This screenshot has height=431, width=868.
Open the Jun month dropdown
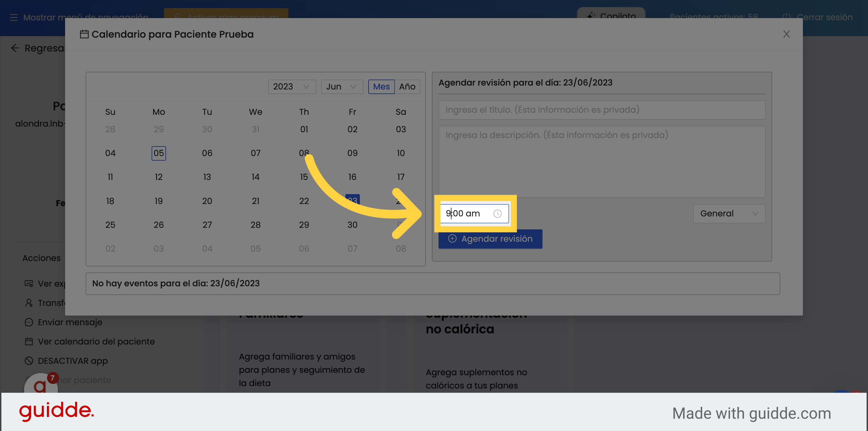click(341, 87)
